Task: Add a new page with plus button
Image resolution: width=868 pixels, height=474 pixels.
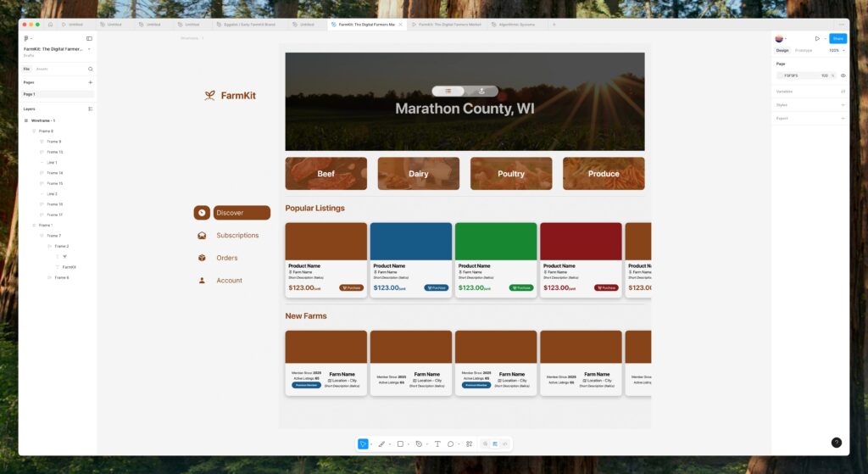Action: (91, 82)
